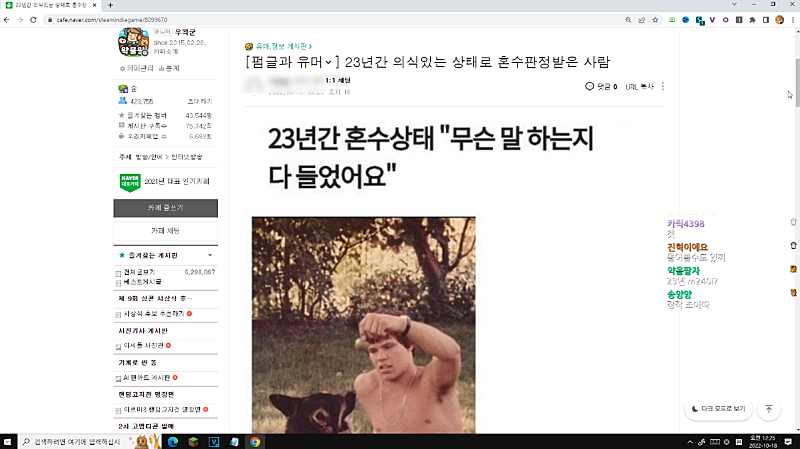The height and width of the screenshot is (449, 800).
Task: Expand the 즐겨찾는 게시판 dropdown arrow
Action: click(x=210, y=255)
